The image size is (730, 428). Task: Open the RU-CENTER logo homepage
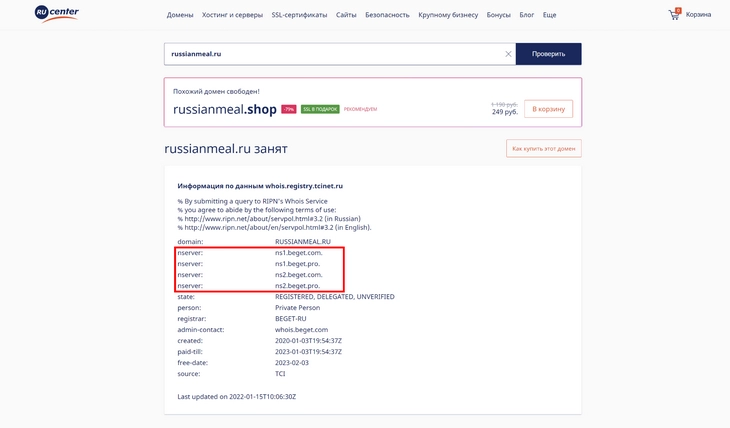point(56,13)
